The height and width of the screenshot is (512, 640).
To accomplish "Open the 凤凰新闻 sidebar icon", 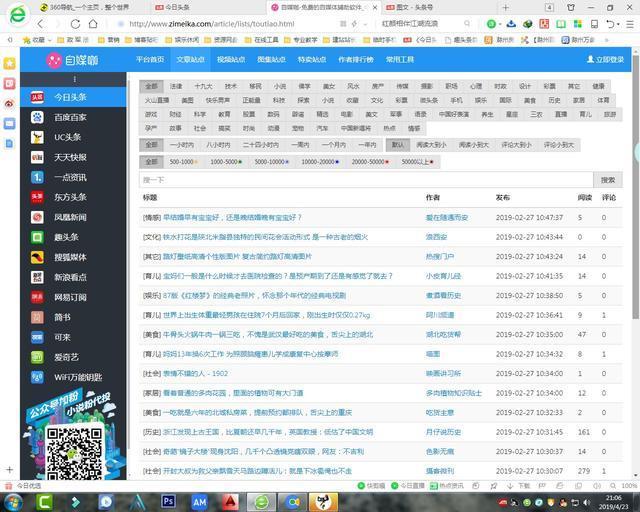I will pyautogui.click(x=37, y=217).
